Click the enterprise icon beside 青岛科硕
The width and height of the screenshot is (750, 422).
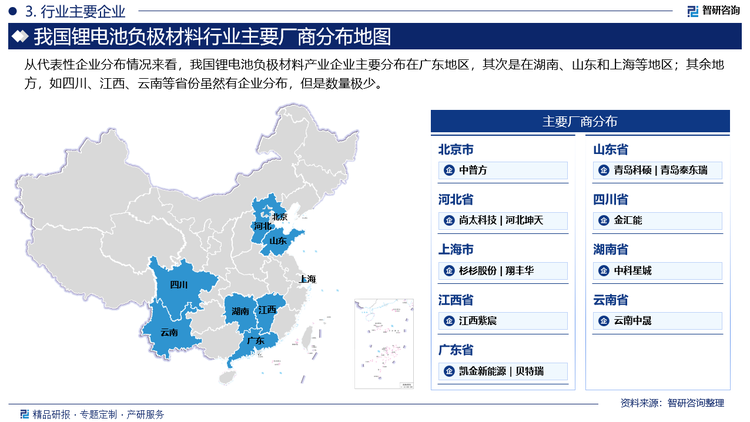[x=604, y=170]
